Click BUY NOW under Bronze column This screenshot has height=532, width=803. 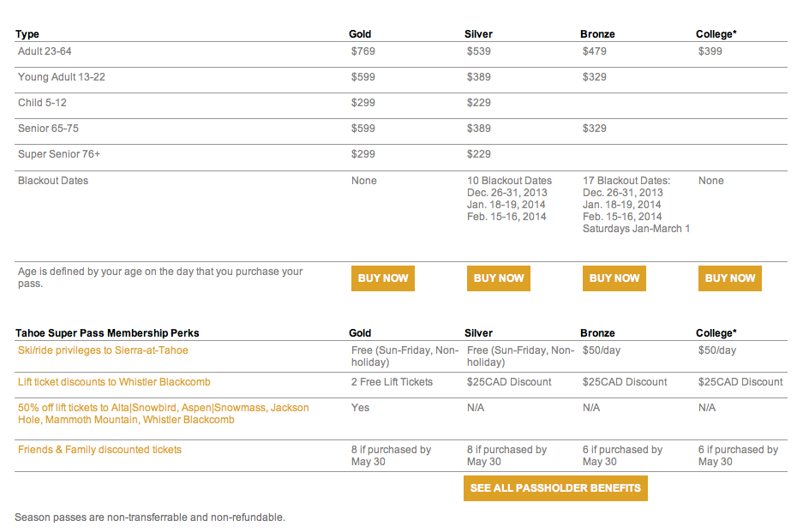[x=614, y=278]
